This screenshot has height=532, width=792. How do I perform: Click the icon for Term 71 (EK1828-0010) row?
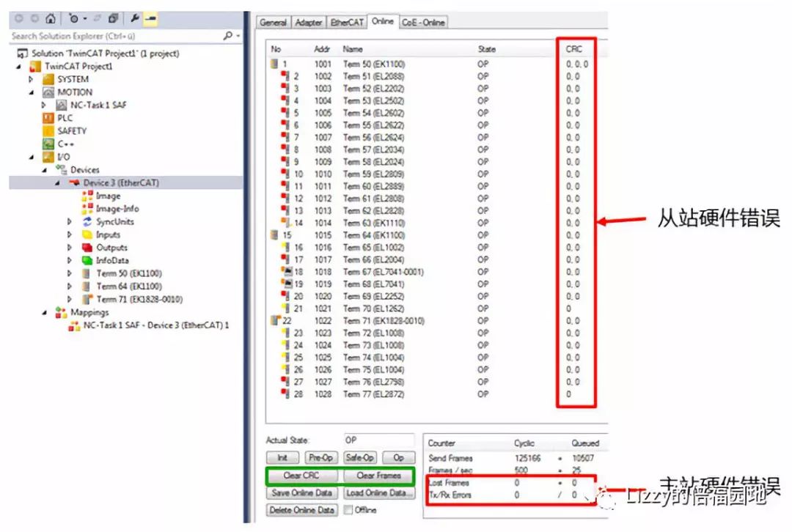point(275,321)
